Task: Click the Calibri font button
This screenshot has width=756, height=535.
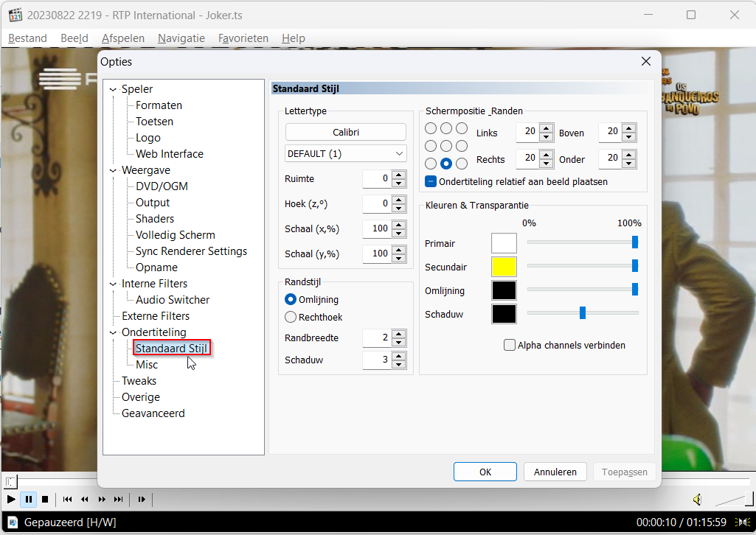Action: coord(345,132)
